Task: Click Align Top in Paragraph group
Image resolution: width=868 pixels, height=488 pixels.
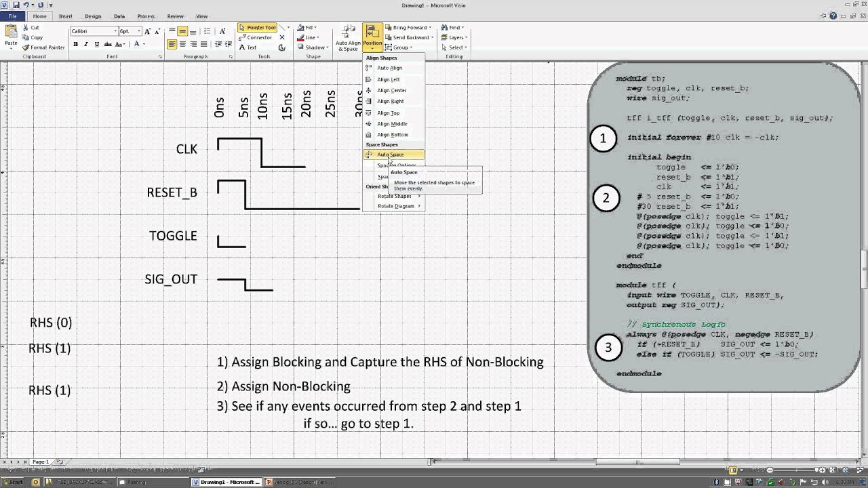Action: coord(172,31)
